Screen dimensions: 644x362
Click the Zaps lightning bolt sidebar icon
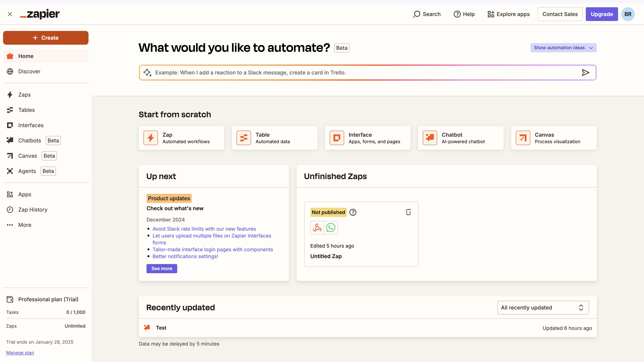tap(10, 95)
